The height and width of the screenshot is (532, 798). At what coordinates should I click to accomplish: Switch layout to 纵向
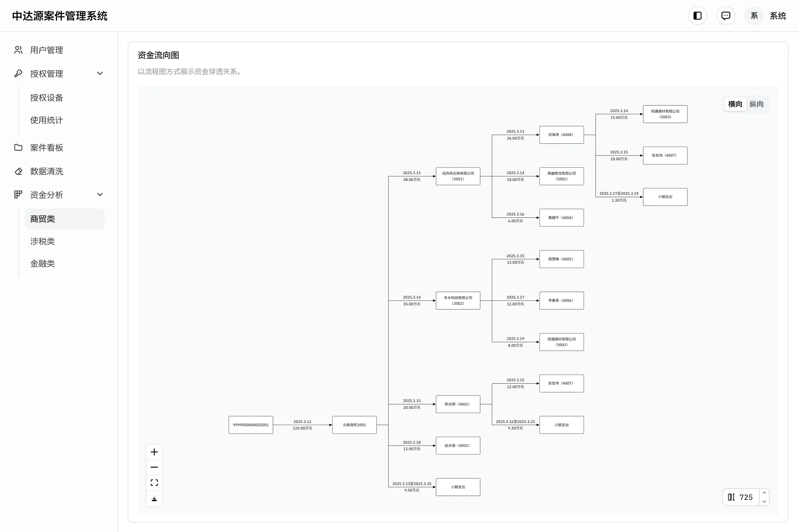[x=756, y=104]
